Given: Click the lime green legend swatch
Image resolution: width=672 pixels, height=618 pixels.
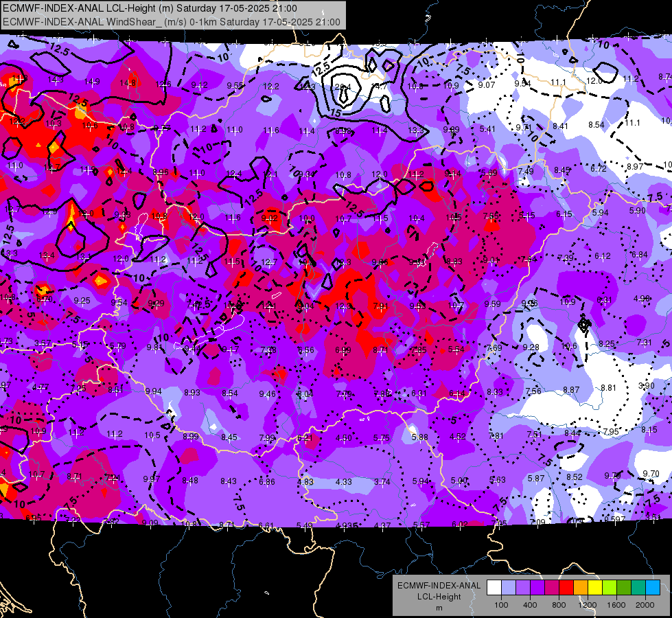Looking at the screenshot, I should (x=610, y=588).
